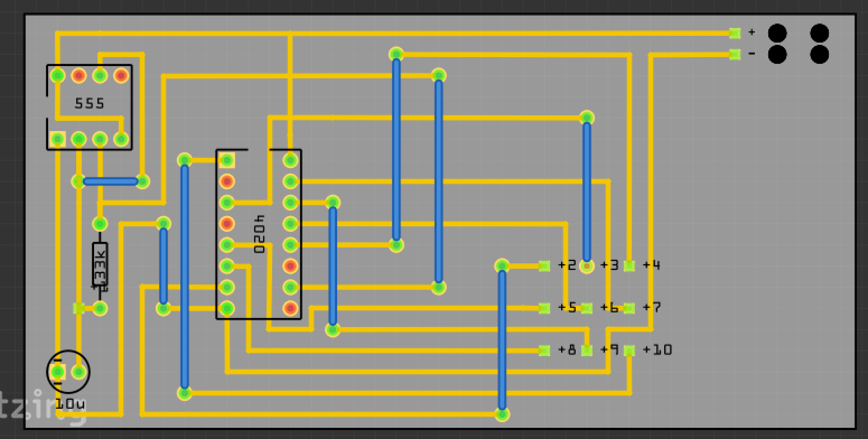Select the blue jumper immediately right of 4020 chip
868x439 pixels.
coord(333,266)
